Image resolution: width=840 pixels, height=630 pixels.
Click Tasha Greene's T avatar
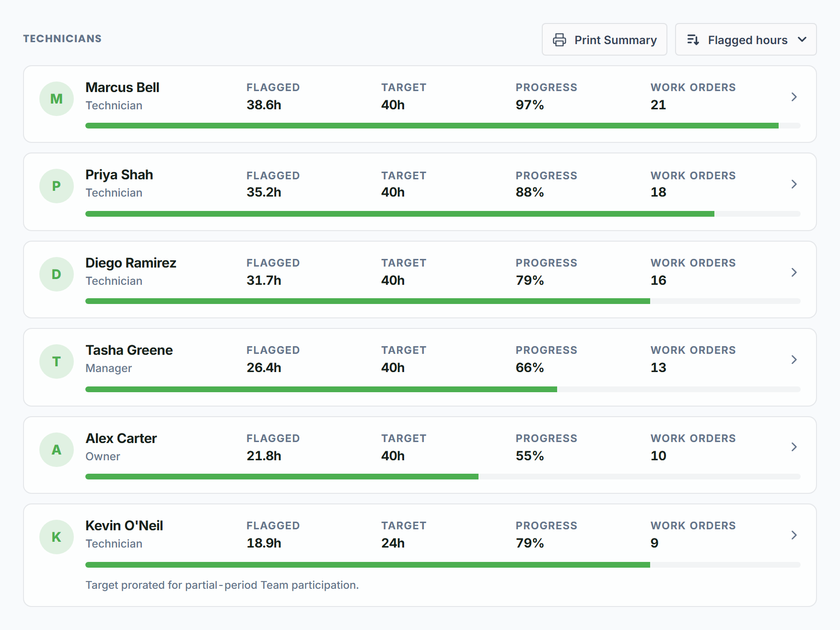point(57,362)
